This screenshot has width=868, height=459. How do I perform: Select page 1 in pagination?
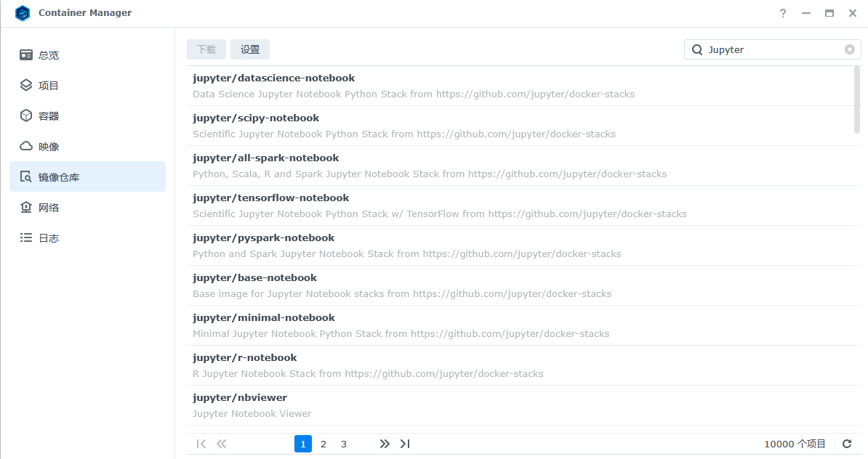click(303, 444)
